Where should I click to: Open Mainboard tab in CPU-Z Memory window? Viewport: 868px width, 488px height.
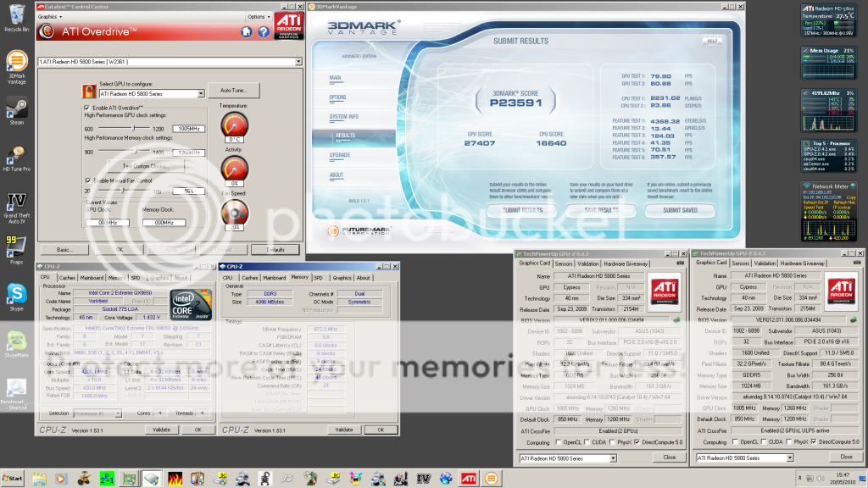[274, 278]
